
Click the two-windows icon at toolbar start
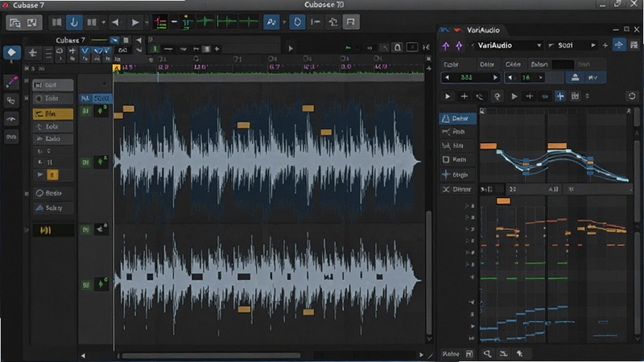[x=14, y=23]
